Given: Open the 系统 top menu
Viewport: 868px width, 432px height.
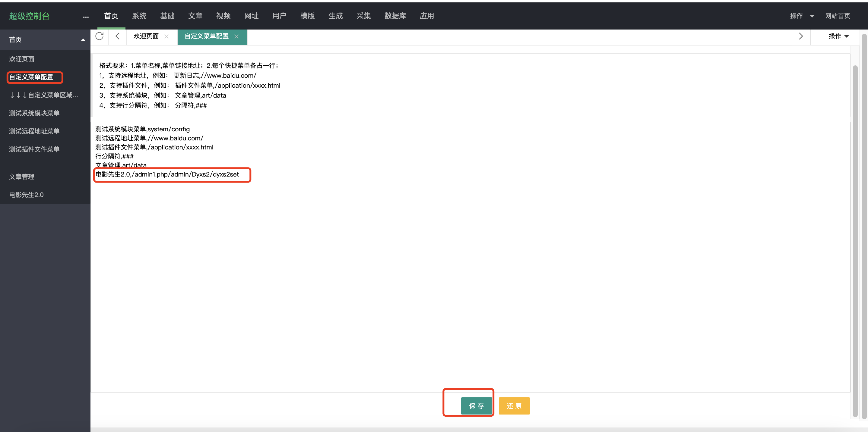Looking at the screenshot, I should pos(139,16).
